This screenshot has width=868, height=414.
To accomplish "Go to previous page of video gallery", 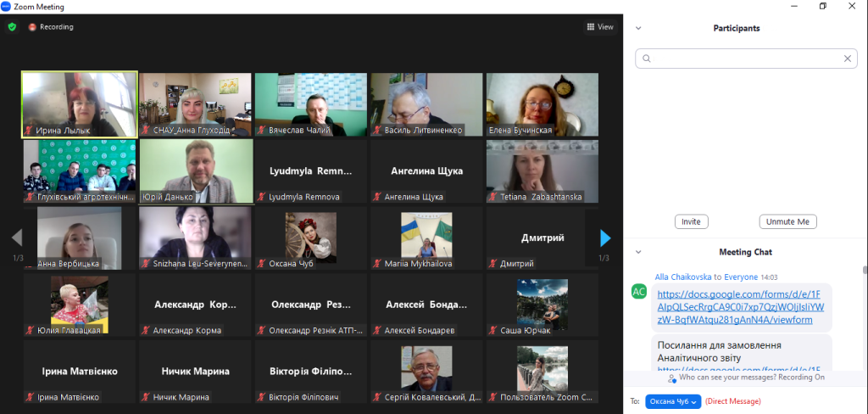I will (x=16, y=238).
